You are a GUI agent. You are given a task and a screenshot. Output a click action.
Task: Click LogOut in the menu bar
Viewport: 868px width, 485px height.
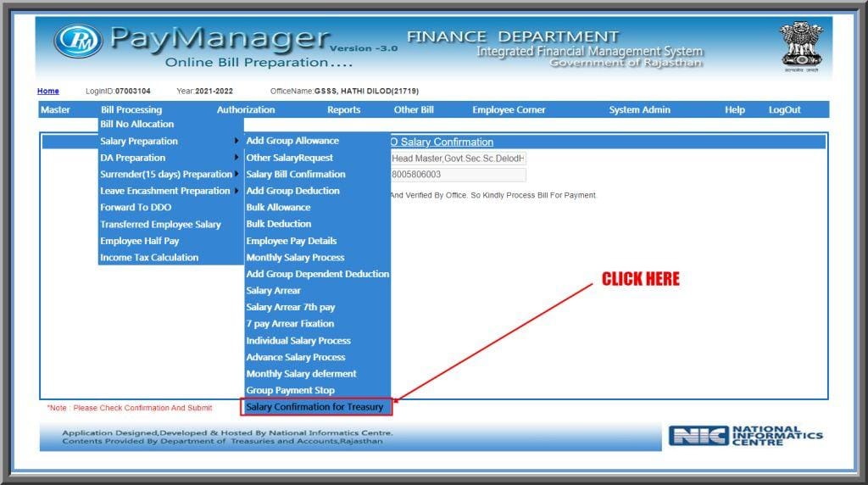tap(784, 109)
